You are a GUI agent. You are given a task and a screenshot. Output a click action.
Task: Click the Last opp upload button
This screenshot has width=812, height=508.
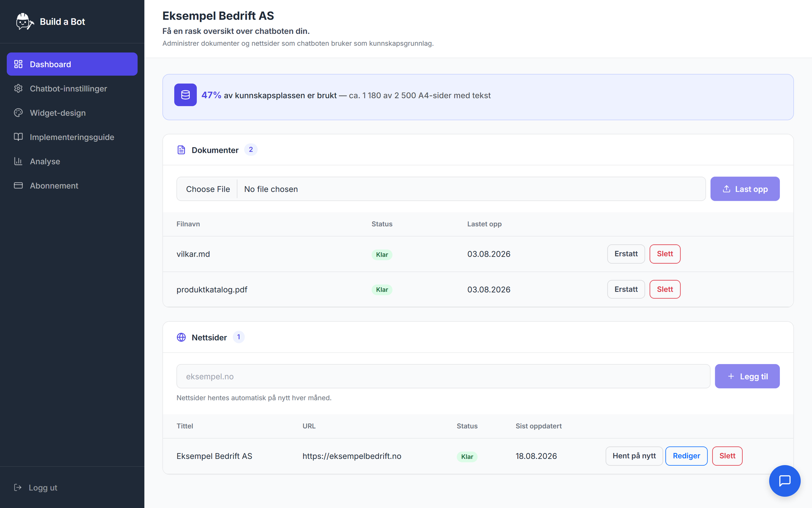[745, 189]
